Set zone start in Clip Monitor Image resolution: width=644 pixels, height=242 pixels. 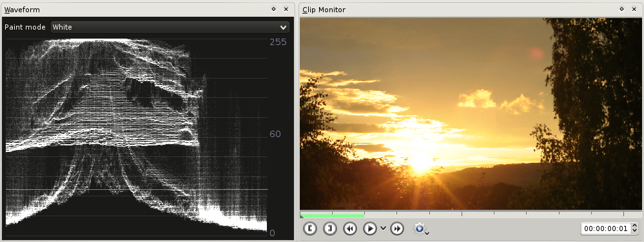tap(310, 228)
